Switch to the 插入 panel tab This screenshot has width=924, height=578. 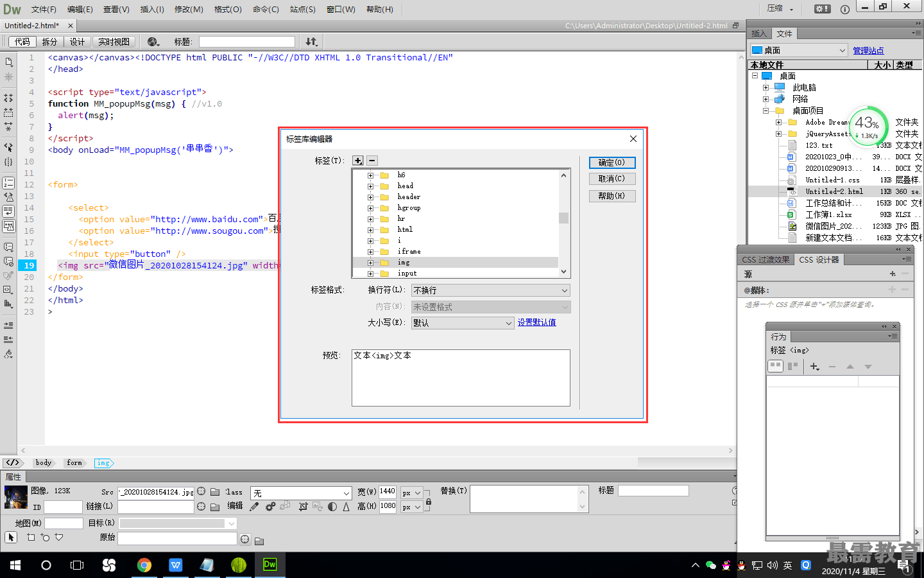[759, 33]
